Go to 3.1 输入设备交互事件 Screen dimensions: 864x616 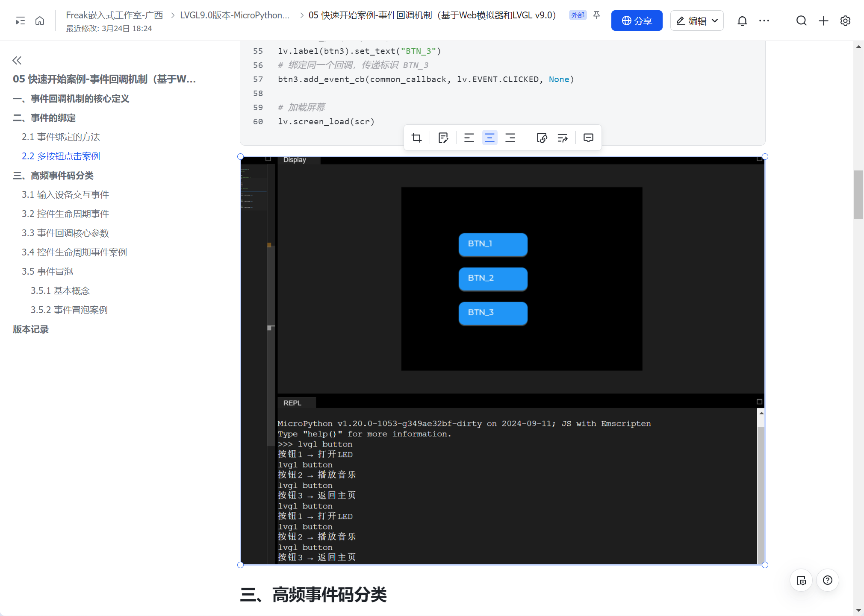point(65,195)
